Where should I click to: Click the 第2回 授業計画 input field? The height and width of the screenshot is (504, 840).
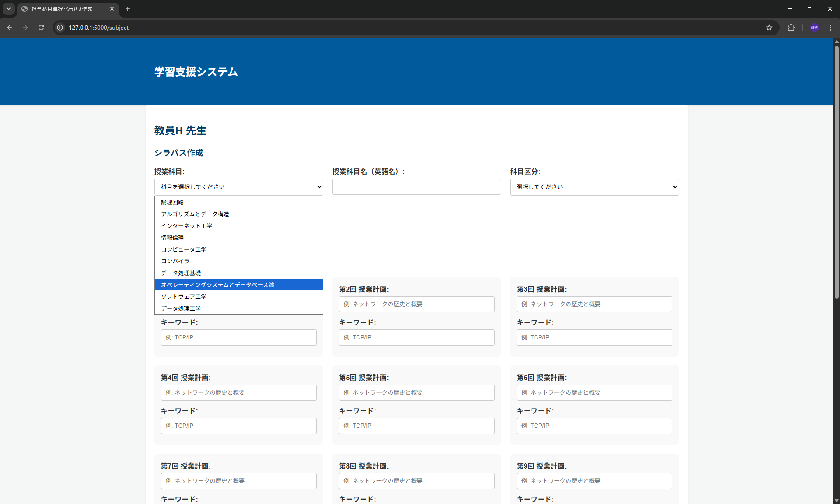click(416, 304)
